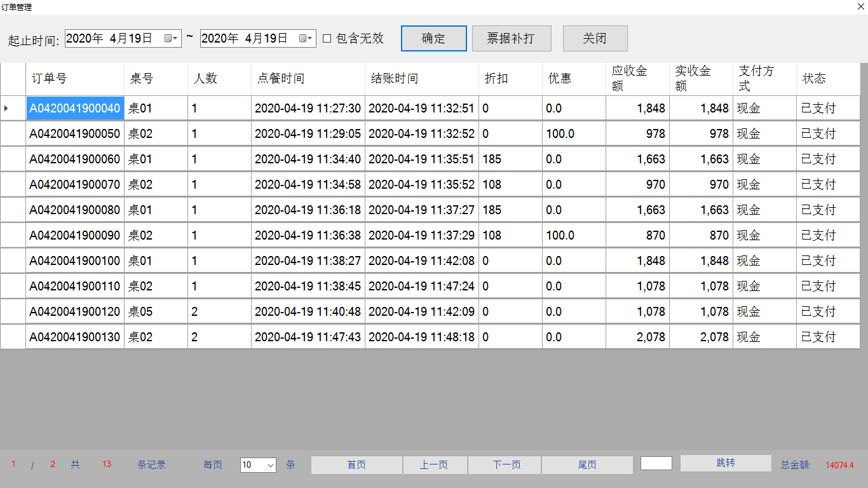Click total amount value 14074.4

tap(839, 465)
